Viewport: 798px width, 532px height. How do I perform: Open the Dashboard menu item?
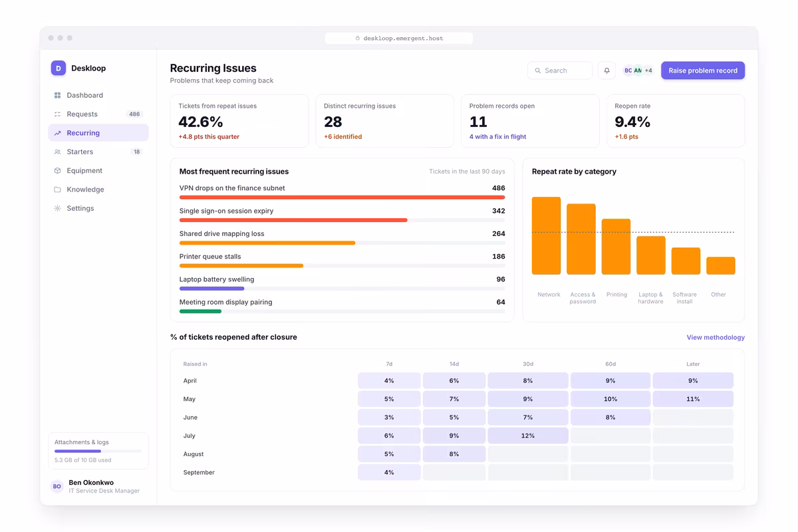(x=98, y=95)
